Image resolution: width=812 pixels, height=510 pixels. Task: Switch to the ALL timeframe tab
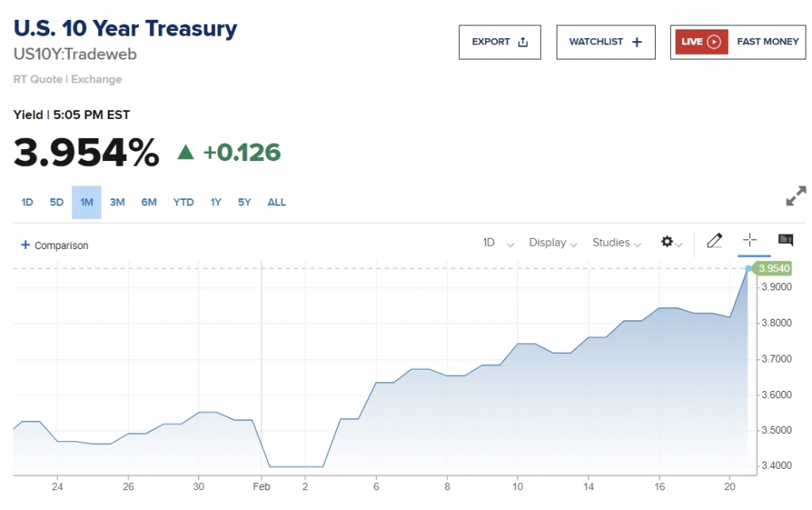click(276, 202)
